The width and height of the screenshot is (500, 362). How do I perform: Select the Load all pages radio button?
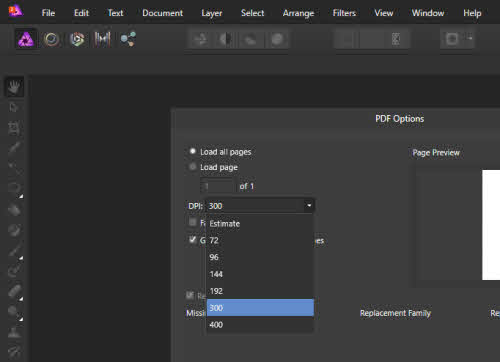(193, 151)
